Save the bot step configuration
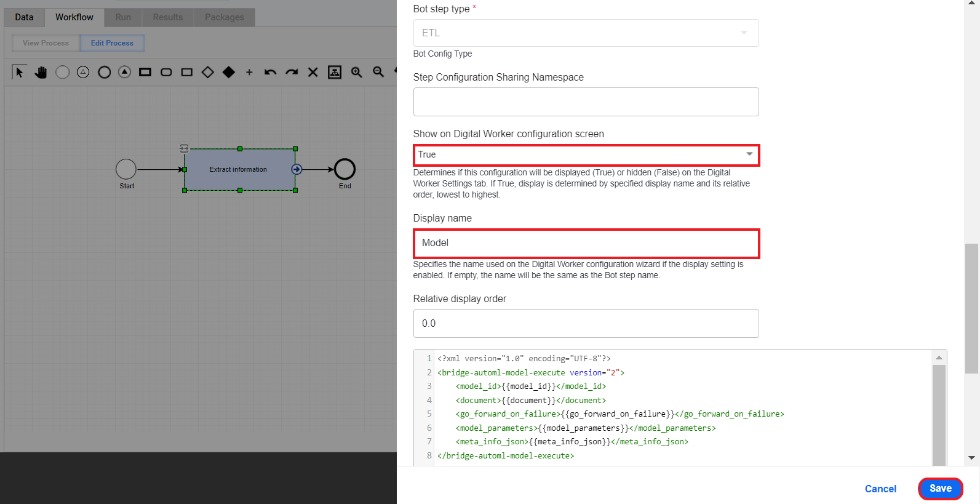The image size is (980, 504). pos(940,489)
